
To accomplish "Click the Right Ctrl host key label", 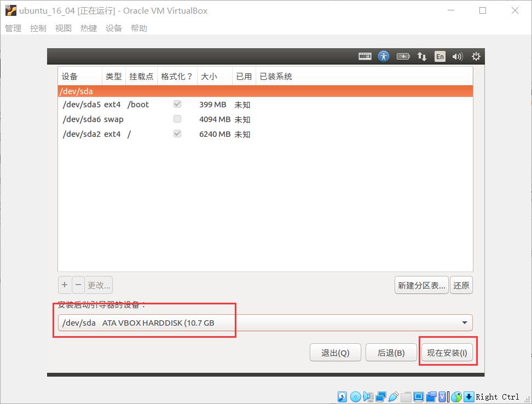I will [497, 396].
